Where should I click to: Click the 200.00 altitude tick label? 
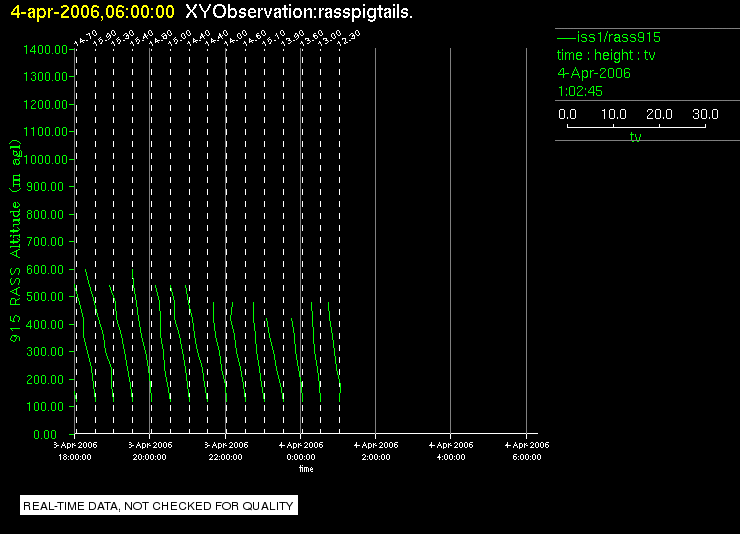point(47,379)
